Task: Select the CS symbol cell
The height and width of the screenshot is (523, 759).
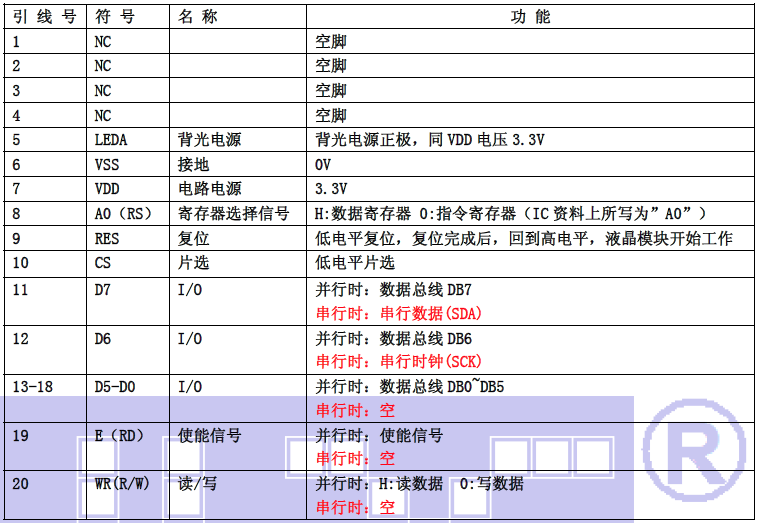Action: point(102,263)
